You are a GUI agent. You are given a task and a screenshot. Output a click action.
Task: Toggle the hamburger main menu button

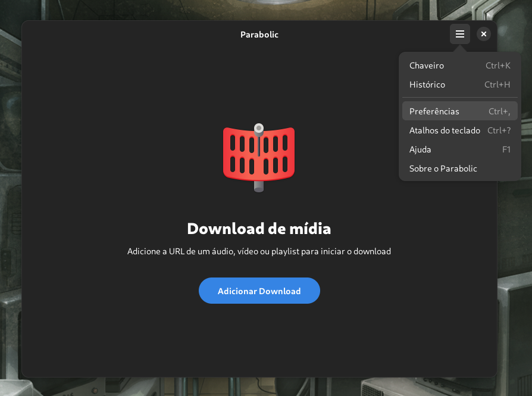point(460,34)
